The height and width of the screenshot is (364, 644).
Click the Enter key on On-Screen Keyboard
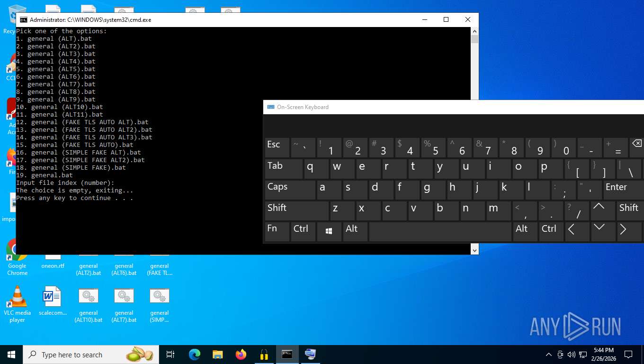624,190
